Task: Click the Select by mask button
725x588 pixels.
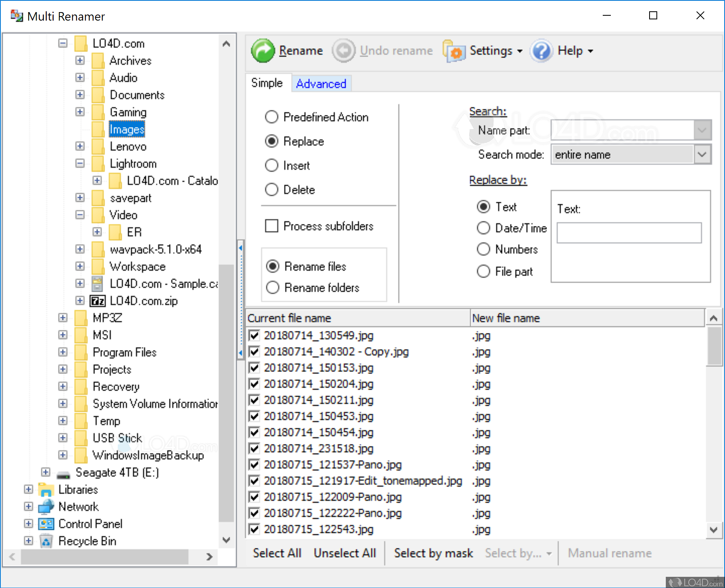Action: pyautogui.click(x=433, y=553)
